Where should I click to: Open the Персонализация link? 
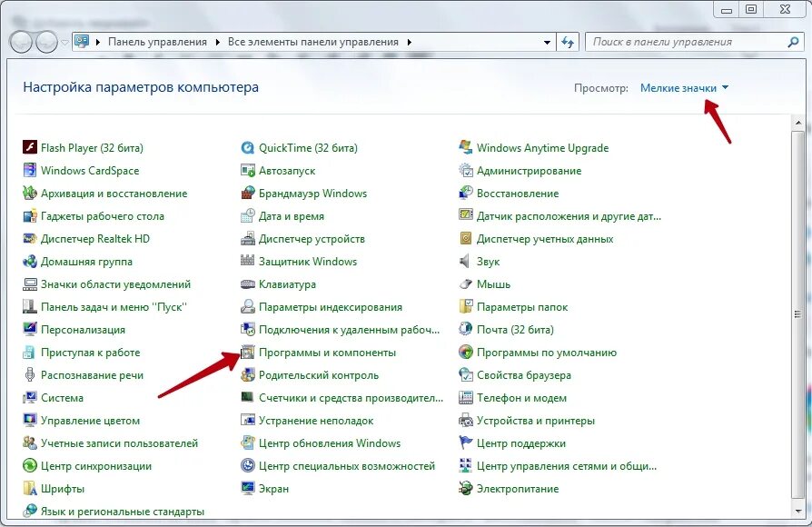click(x=83, y=330)
